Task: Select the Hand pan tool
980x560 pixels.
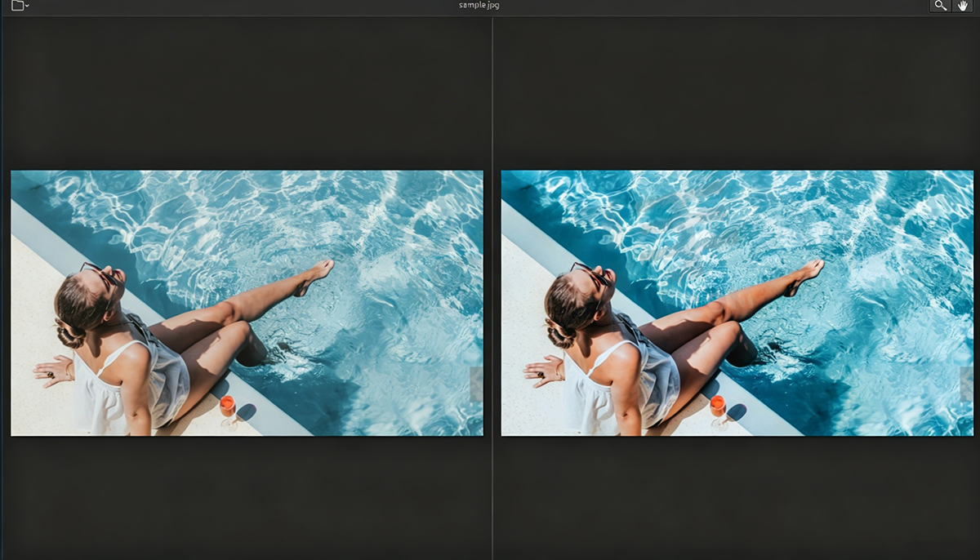Action: [963, 6]
